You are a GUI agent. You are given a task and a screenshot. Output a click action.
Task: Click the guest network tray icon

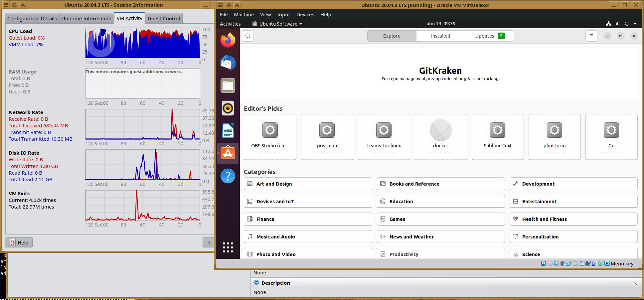(608, 24)
